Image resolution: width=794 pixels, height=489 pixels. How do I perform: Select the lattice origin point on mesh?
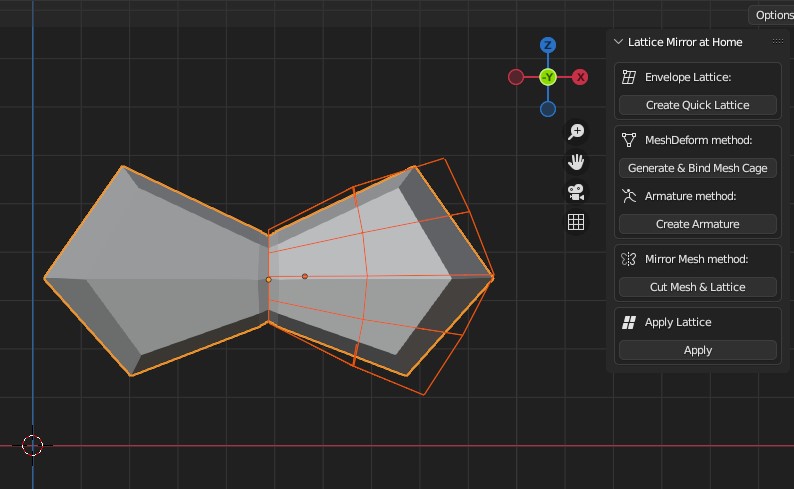point(305,276)
